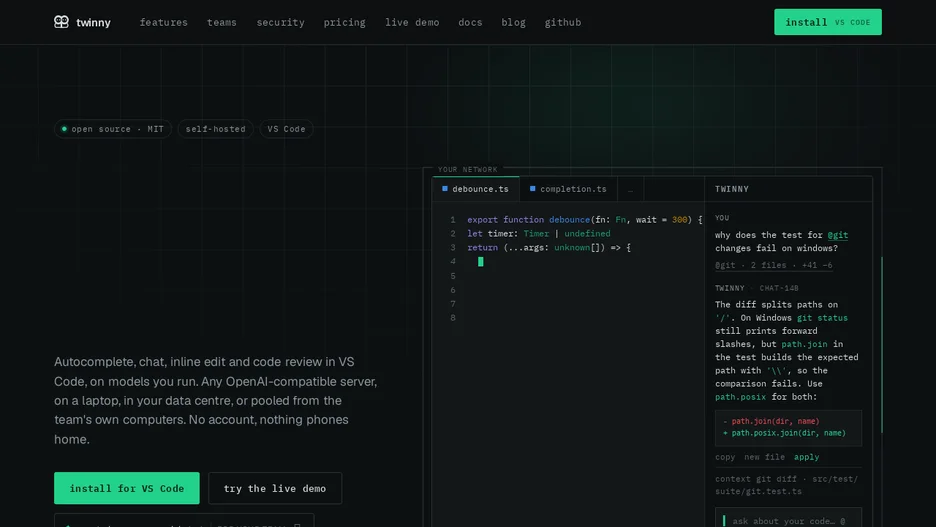Viewport: 936px width, 527px height.
Task: Switch to the completion.ts tab
Action: 568,189
